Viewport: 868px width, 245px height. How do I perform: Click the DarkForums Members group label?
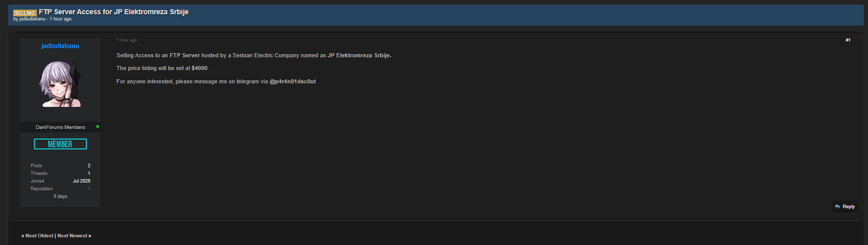(x=60, y=127)
